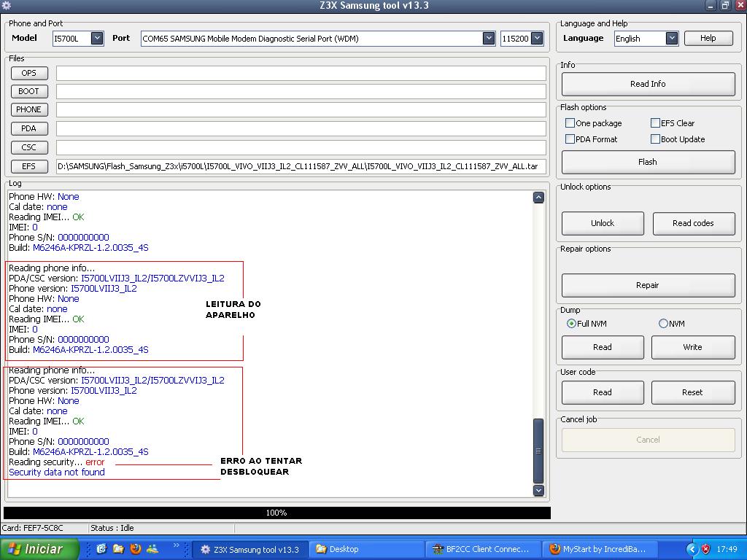The height and width of the screenshot is (560, 747).
Task: Browse for an OPS file
Action: tap(29, 74)
